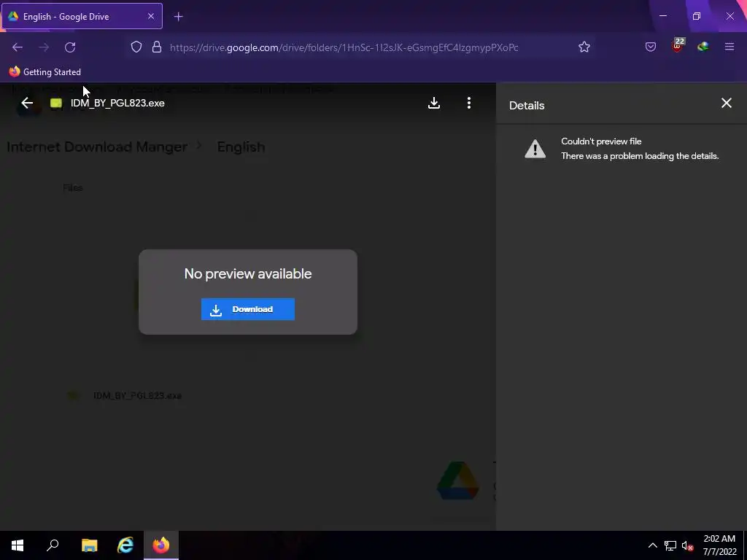Click the site security padlock icon

point(157,47)
